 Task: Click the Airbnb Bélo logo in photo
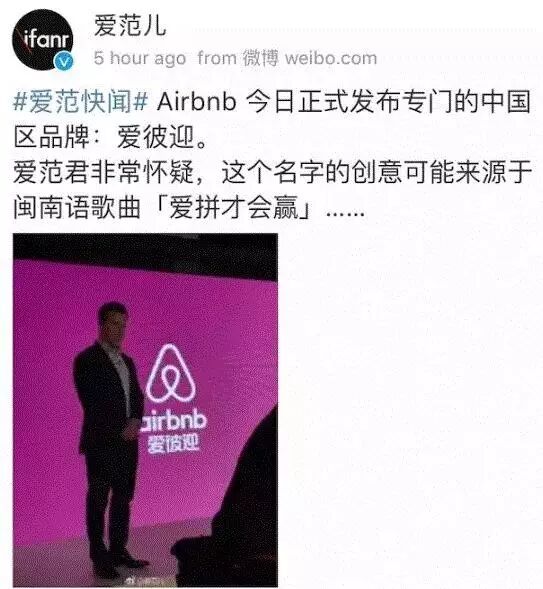(171, 373)
